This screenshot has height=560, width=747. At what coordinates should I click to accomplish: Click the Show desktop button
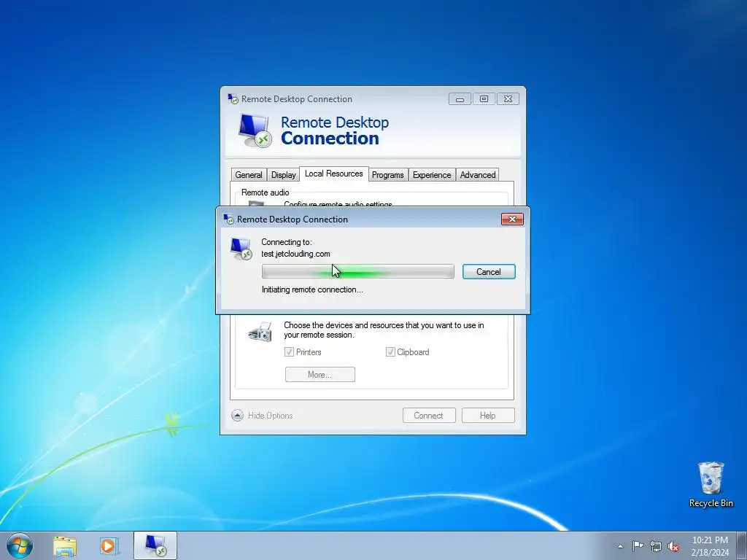tap(742, 545)
